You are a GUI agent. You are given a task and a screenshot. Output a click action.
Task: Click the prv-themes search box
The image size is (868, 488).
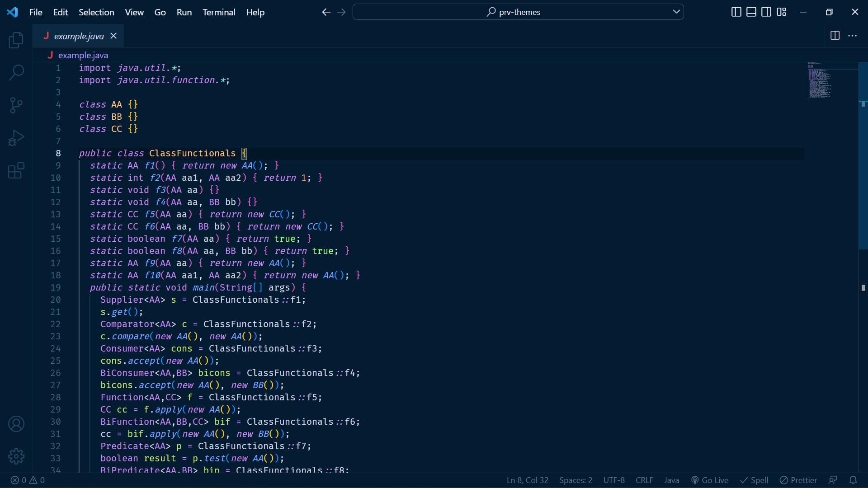point(518,12)
